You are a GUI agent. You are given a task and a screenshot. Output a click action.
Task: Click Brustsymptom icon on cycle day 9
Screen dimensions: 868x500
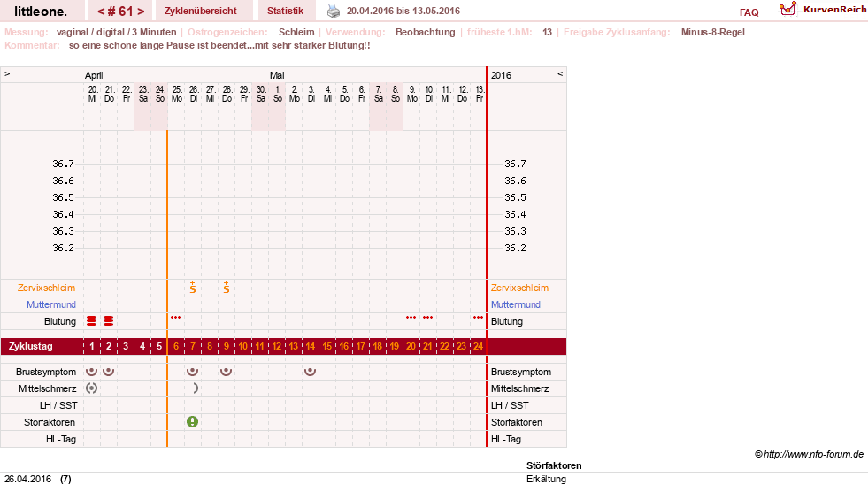click(x=226, y=372)
